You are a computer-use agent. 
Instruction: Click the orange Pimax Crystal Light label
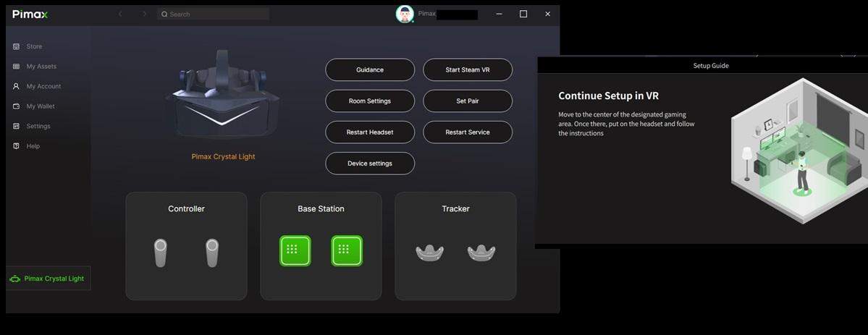click(223, 157)
